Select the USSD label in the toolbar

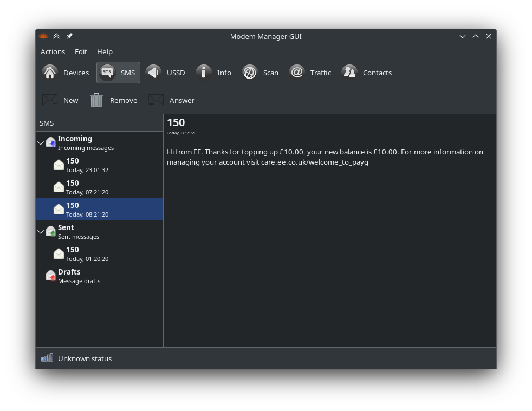tap(176, 73)
